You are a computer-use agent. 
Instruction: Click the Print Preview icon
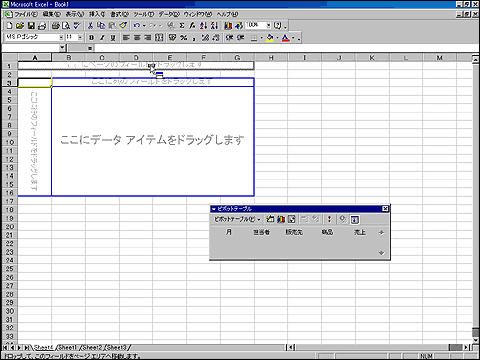click(66, 26)
